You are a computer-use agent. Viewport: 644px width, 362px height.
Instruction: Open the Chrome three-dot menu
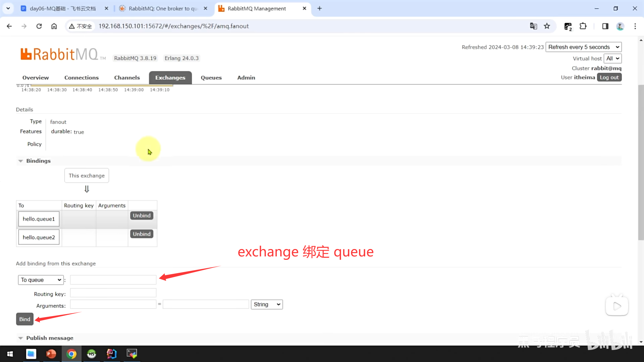pyautogui.click(x=635, y=26)
